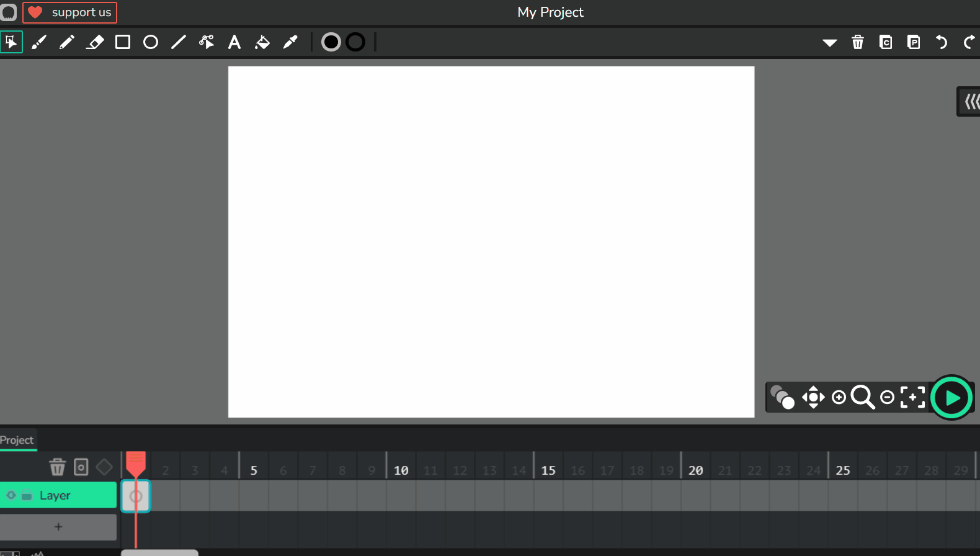
Task: Open the Project tab
Action: click(x=17, y=440)
